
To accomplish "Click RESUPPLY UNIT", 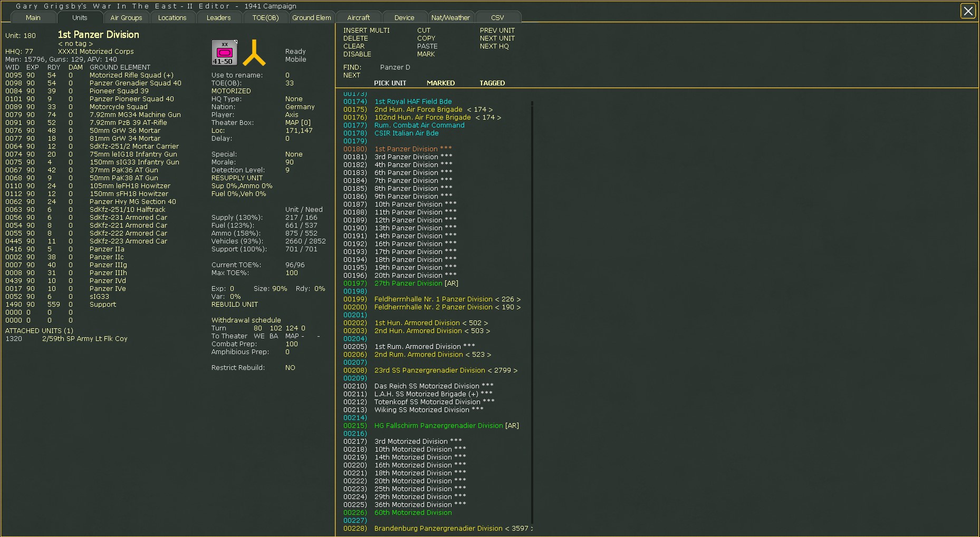I will (x=237, y=178).
